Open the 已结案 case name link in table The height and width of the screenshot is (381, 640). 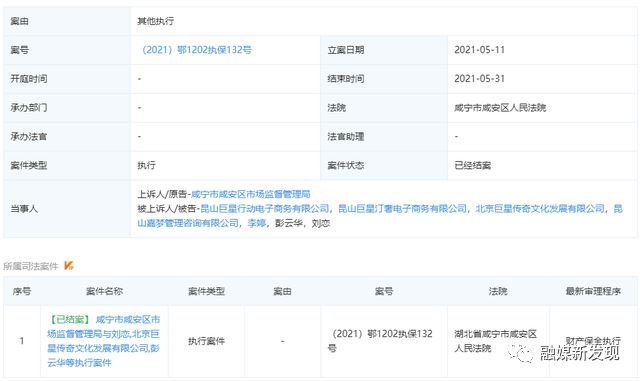click(104, 341)
